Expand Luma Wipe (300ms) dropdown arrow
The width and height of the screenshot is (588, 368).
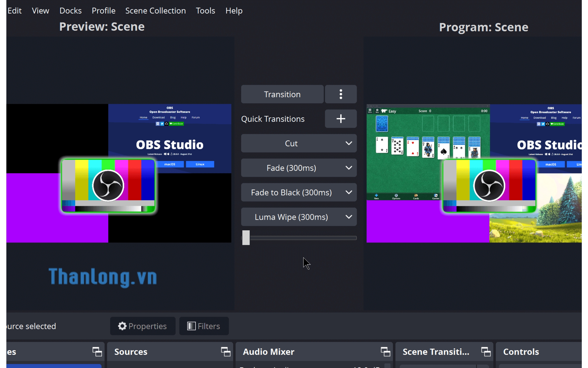click(349, 217)
